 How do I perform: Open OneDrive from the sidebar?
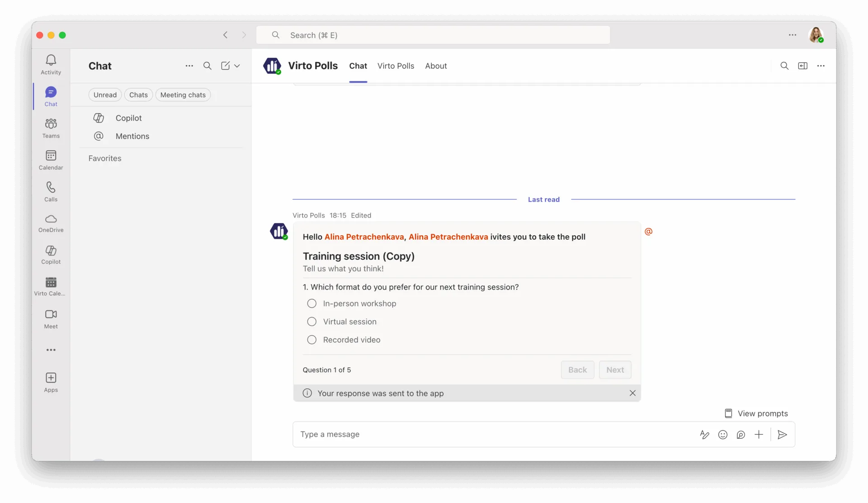[51, 219]
